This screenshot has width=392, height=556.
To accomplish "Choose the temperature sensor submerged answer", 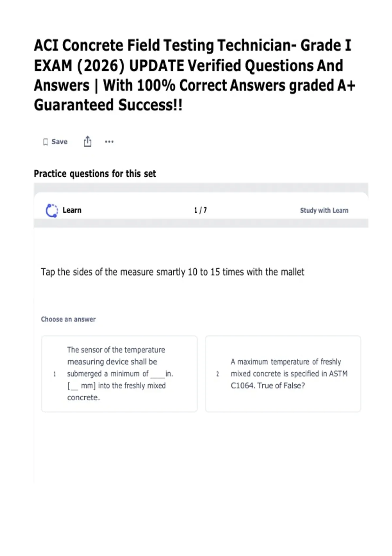I will pyautogui.click(x=120, y=374).
